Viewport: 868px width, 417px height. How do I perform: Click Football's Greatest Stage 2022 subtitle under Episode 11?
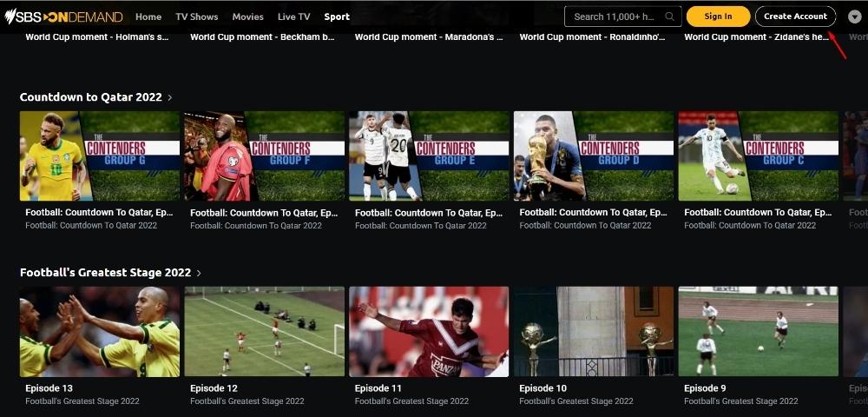tap(411, 401)
